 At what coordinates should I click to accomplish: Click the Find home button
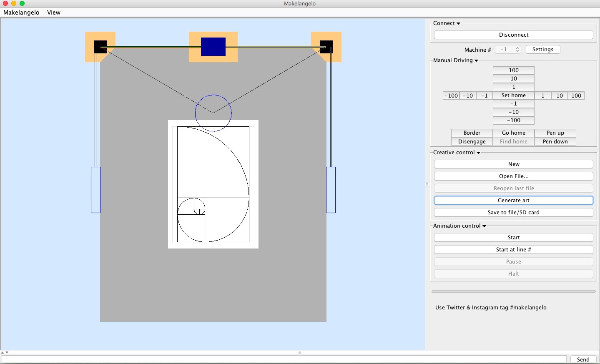514,142
